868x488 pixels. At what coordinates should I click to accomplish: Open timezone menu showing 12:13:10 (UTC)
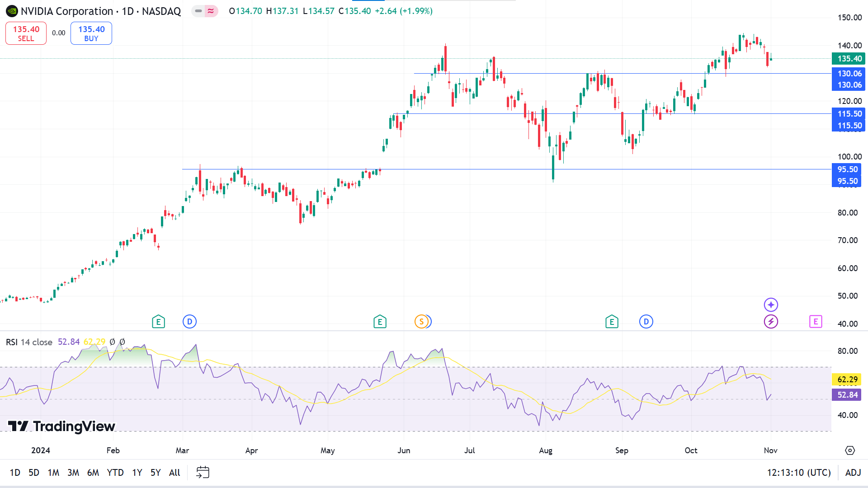click(799, 472)
